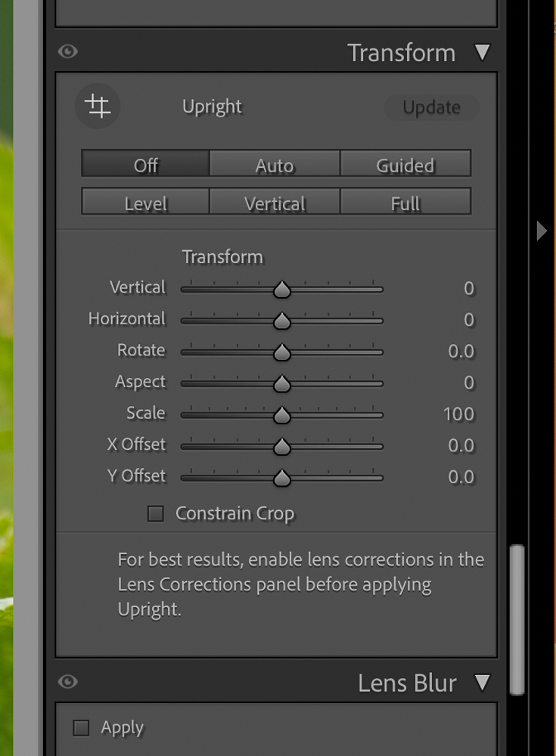Viewport: 556px width, 756px height.
Task: Choose the Guided upright mode
Action: click(405, 163)
